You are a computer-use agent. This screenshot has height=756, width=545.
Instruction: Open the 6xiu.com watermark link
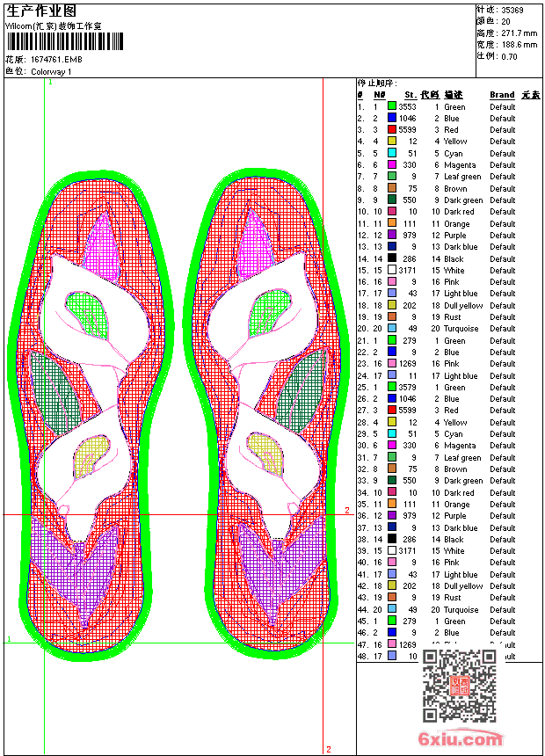[460, 738]
